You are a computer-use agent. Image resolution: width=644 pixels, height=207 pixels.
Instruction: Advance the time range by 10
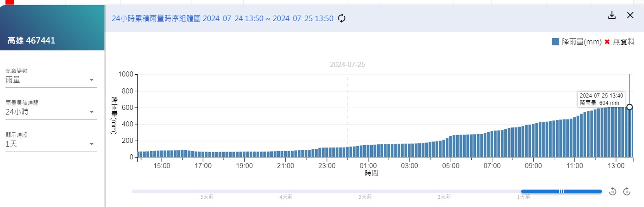click(x=627, y=191)
